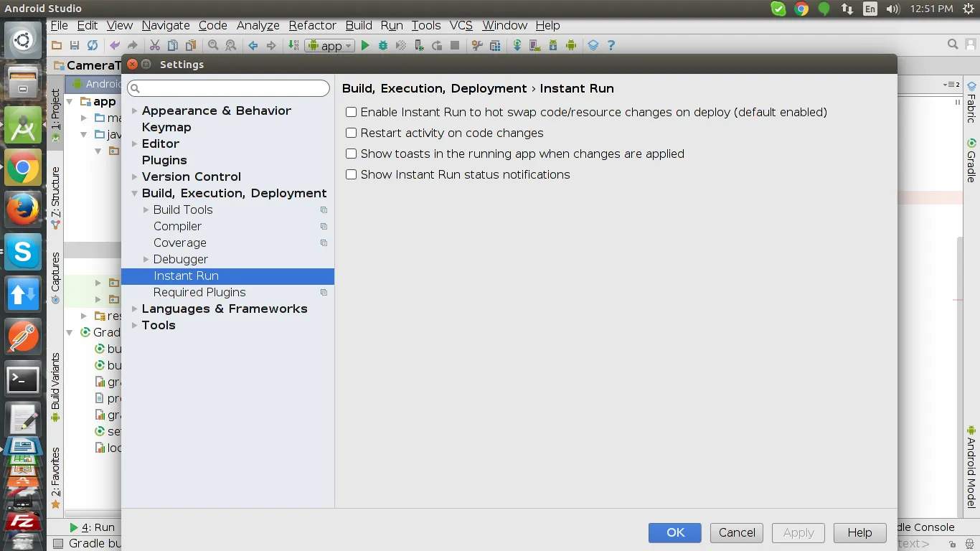The width and height of the screenshot is (980, 551).
Task: Click OK to confirm settings
Action: coord(676,532)
